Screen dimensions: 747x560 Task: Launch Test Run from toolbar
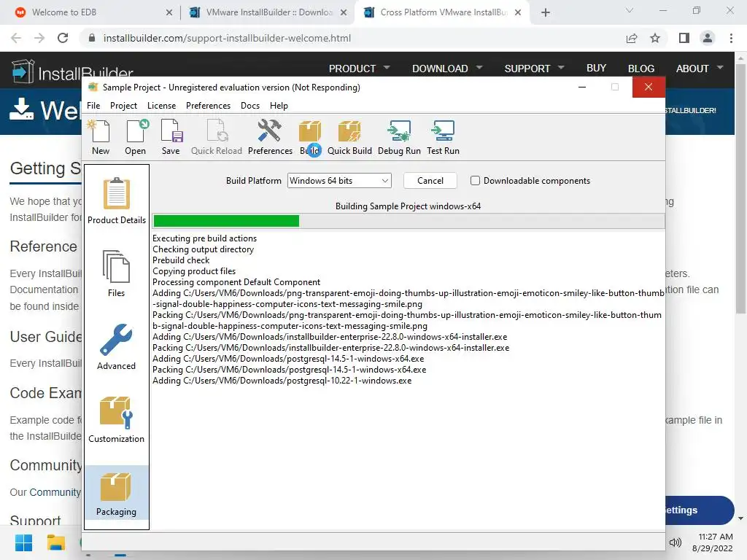(x=443, y=138)
